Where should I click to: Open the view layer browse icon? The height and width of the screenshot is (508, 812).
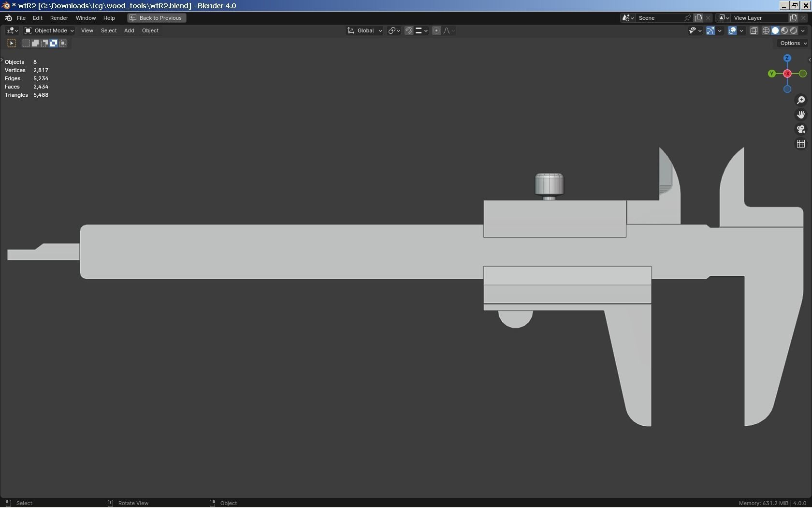723,18
